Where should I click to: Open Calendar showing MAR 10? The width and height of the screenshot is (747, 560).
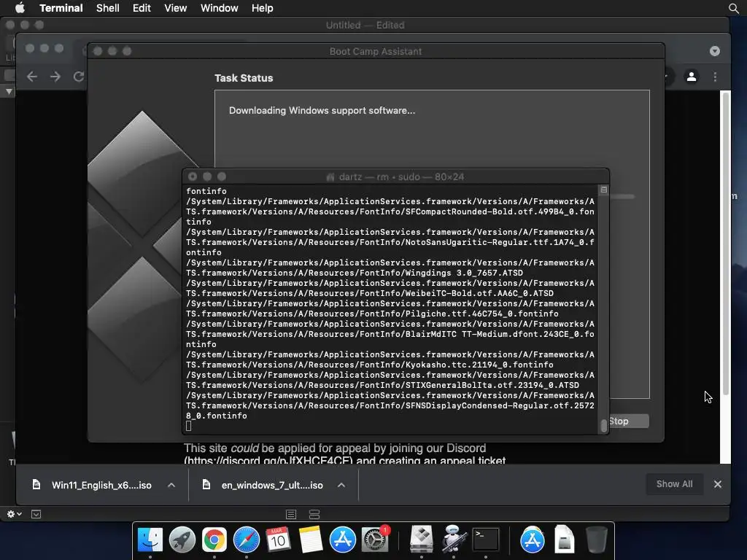point(278,540)
